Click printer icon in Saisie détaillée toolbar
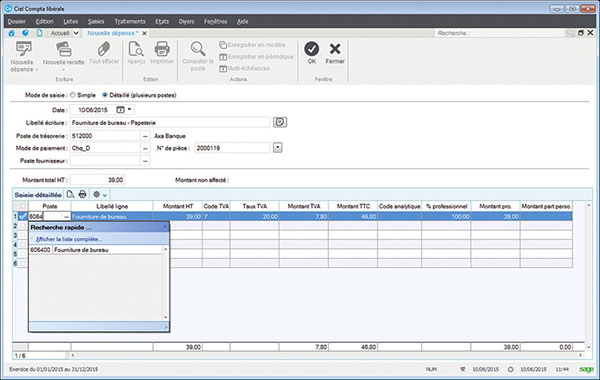600x380 pixels. point(82,194)
